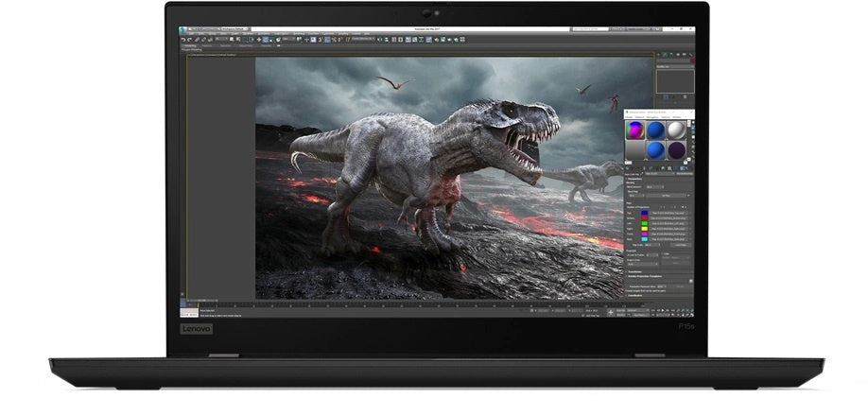
Task: Toggle the Angle Snap button
Action: click(327, 40)
